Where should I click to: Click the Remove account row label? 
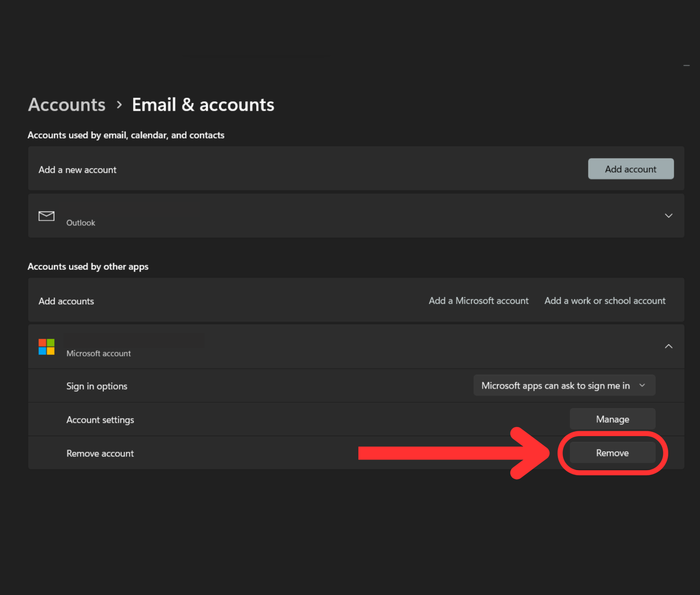click(100, 453)
